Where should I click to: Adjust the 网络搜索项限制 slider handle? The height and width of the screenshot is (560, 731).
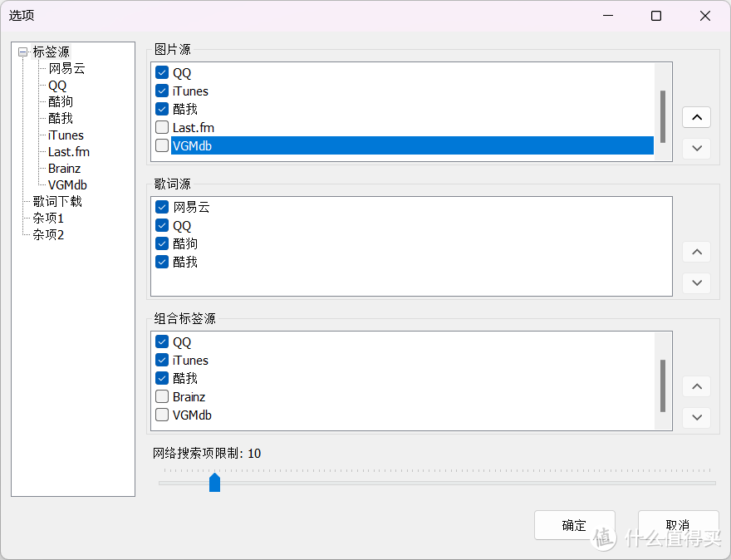(x=215, y=482)
